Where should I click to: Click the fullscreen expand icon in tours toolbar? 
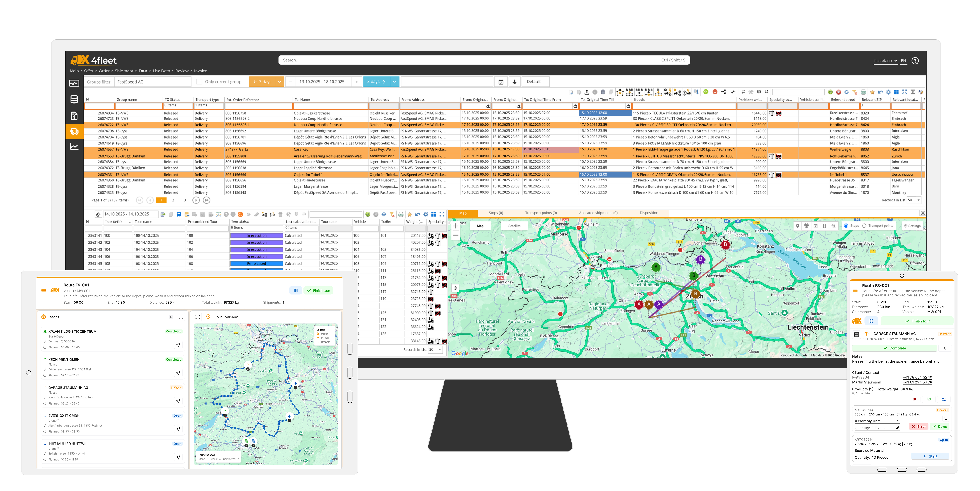pos(442,214)
